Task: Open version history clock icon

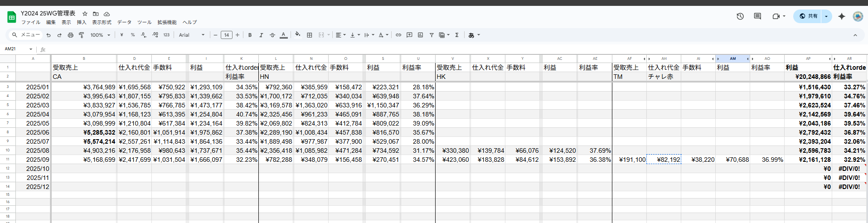Action: click(740, 16)
